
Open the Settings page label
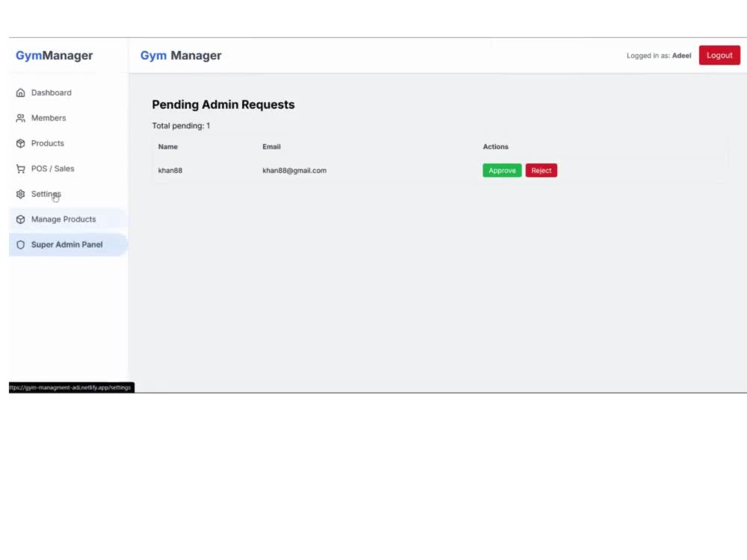[46, 194]
